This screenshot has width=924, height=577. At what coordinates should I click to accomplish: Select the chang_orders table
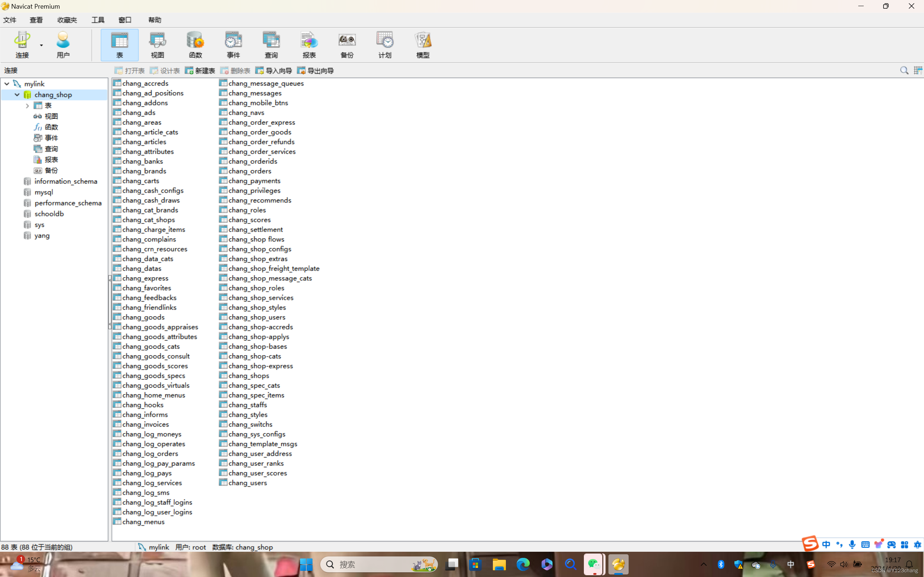click(x=250, y=171)
